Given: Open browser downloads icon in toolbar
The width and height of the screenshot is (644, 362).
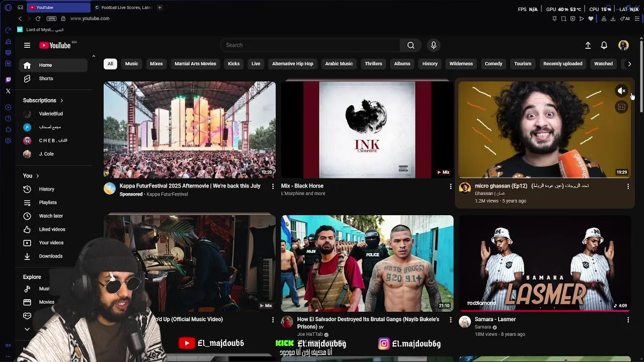Looking at the screenshot, I should coord(613,19).
